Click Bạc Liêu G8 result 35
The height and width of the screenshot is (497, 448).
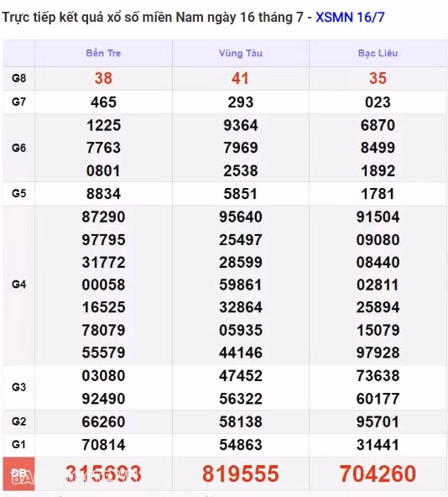(x=378, y=78)
